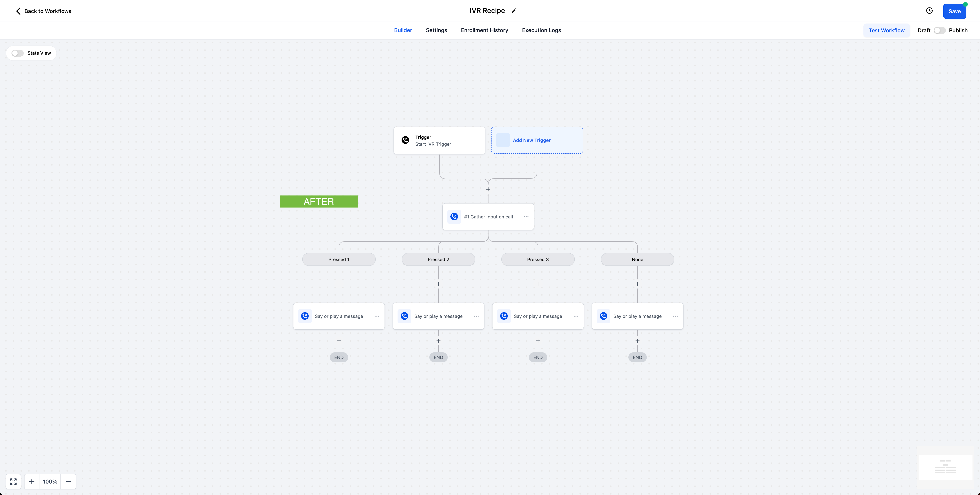Click the pencil icon to rename IVR Recipe

point(514,11)
